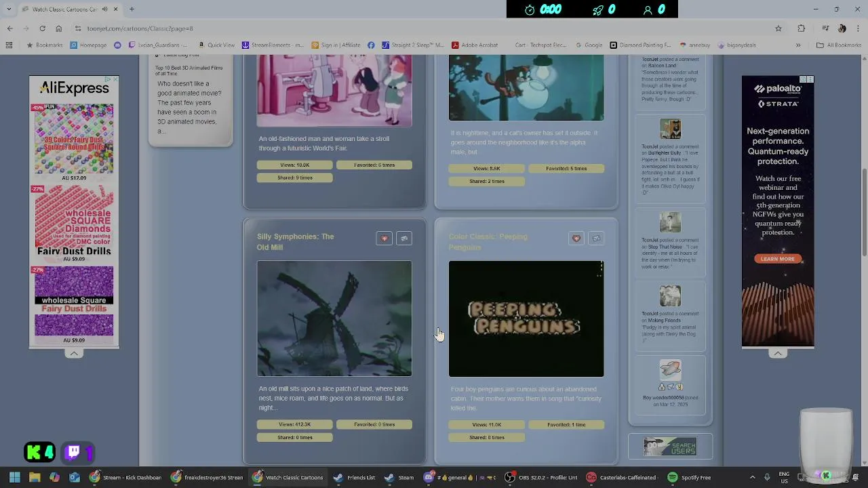The width and height of the screenshot is (868, 488).
Task: Open the Google bookmark
Action: point(589,45)
